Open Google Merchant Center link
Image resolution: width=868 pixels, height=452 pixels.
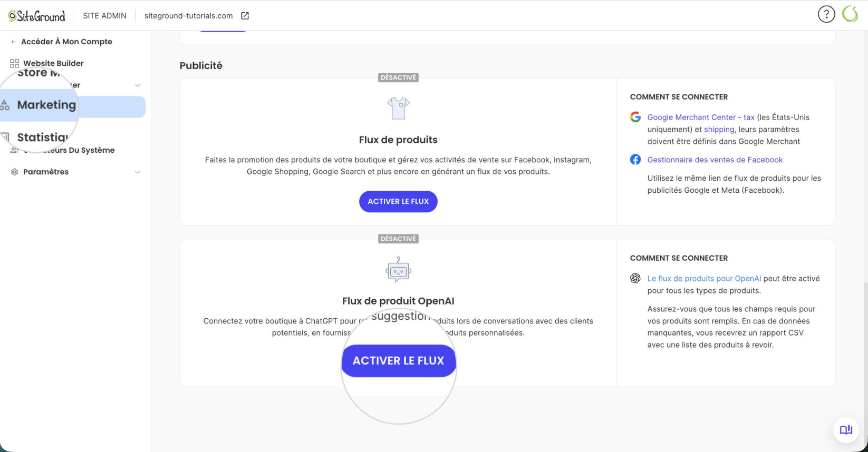tap(691, 117)
